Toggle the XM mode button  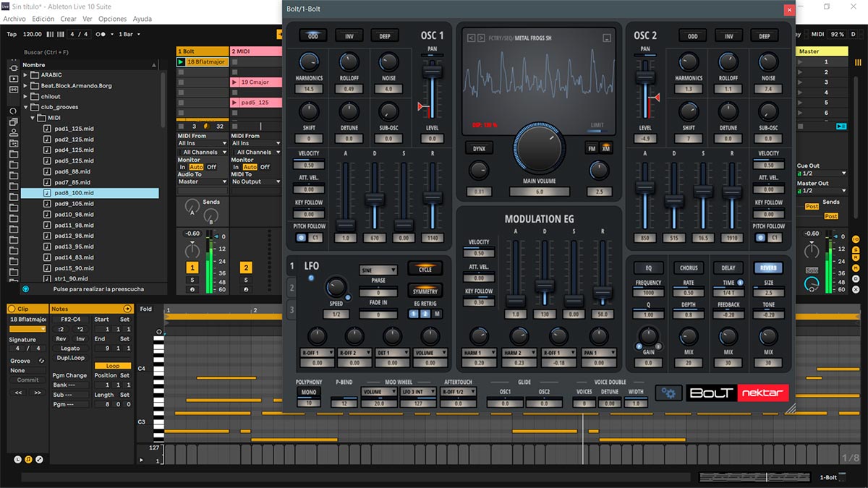coord(606,148)
